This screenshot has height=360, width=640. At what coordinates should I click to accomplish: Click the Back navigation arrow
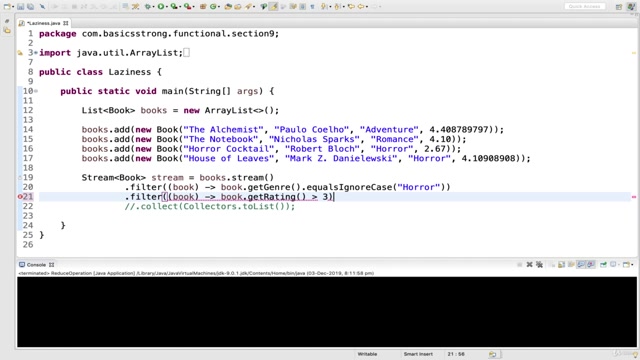click(x=361, y=7)
